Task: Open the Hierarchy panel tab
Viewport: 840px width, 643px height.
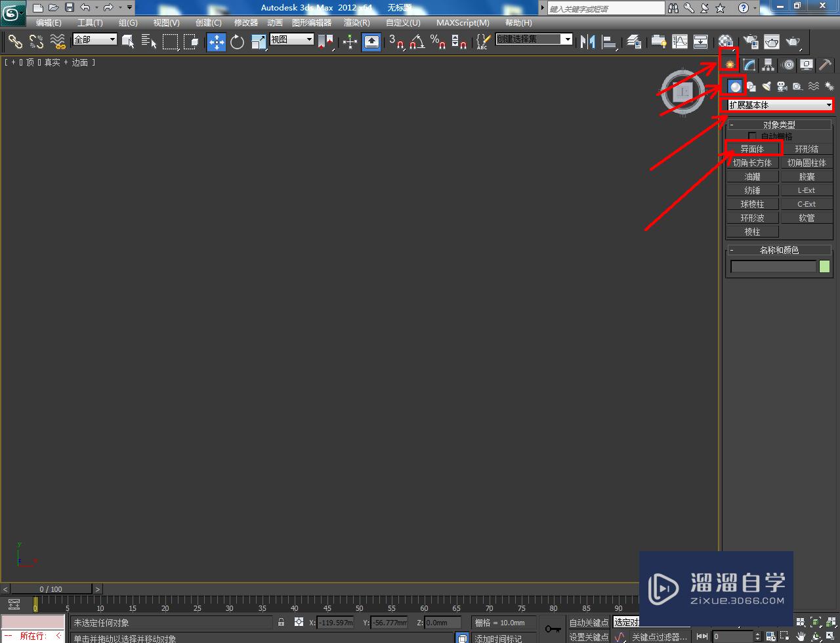Action: tap(768, 64)
